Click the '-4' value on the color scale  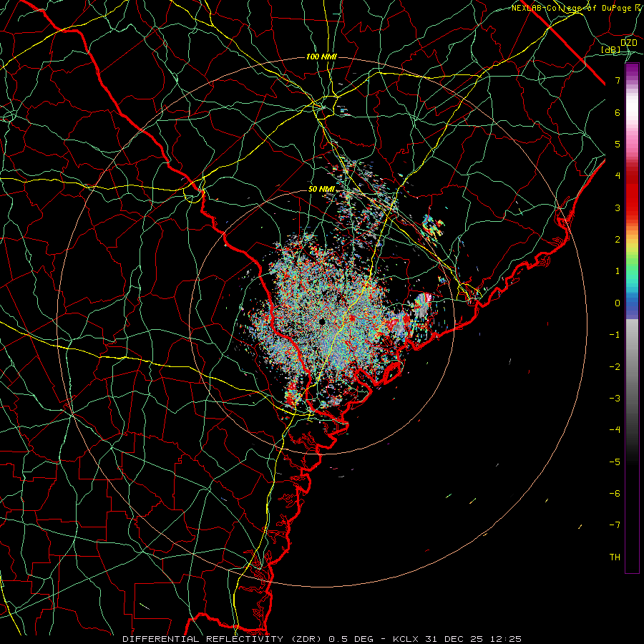pos(615,429)
